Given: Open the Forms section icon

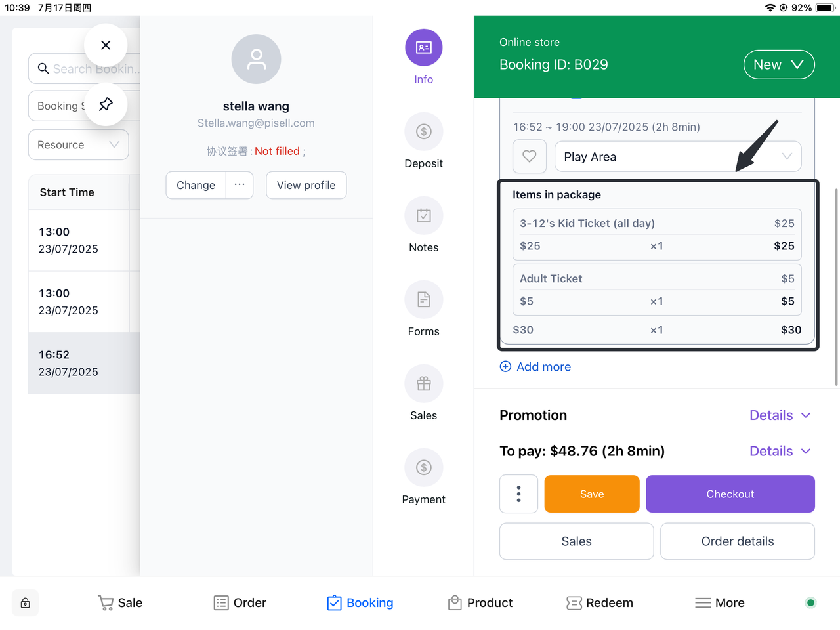Looking at the screenshot, I should click(423, 300).
